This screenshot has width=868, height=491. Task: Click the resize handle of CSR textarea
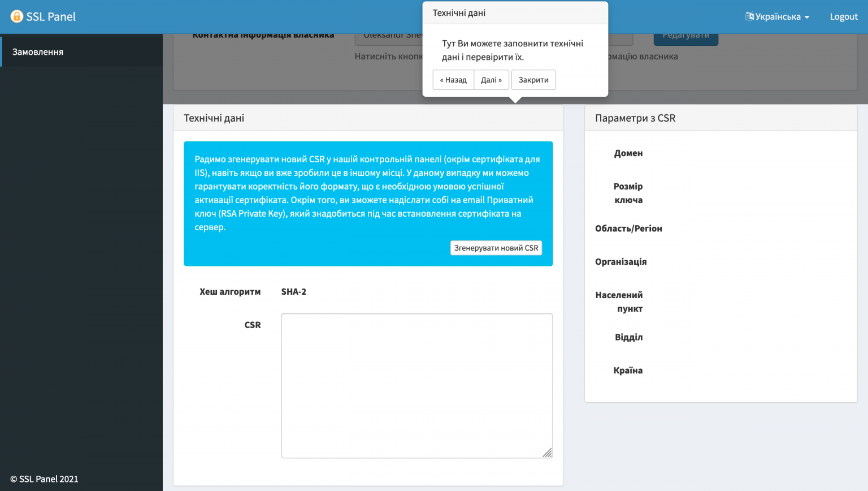547,453
